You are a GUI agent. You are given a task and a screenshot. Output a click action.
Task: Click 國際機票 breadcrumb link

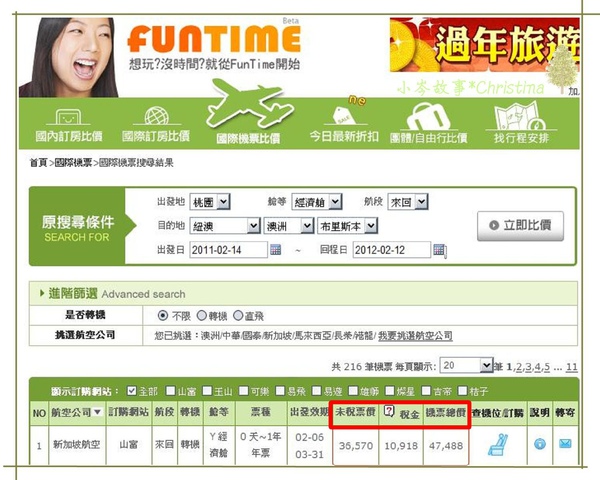(73, 163)
